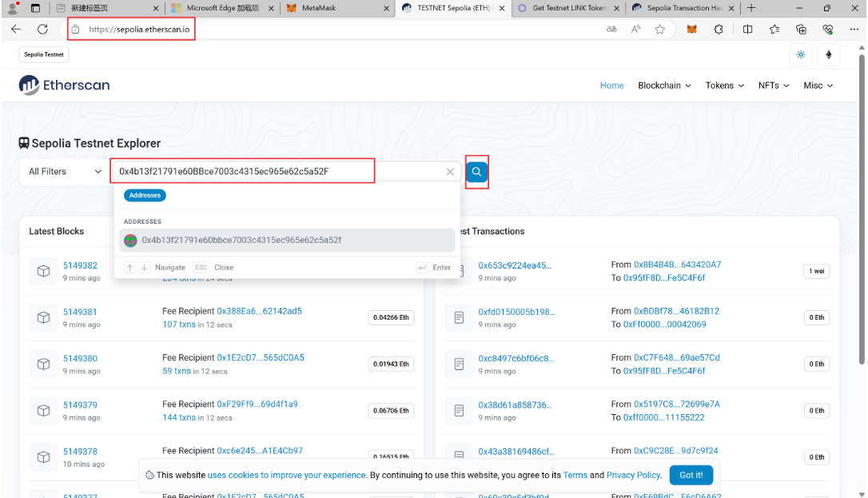Open the All Filters dropdown
Screen dimensions: 868x498
[65, 172]
